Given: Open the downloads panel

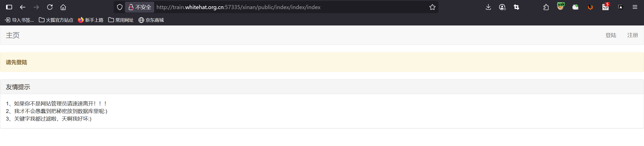Looking at the screenshot, I should pos(488,7).
